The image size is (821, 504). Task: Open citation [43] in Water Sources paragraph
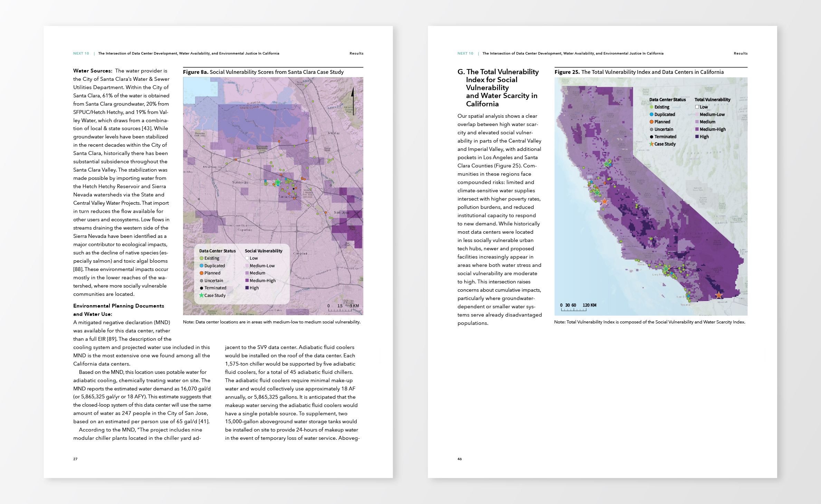147,128
